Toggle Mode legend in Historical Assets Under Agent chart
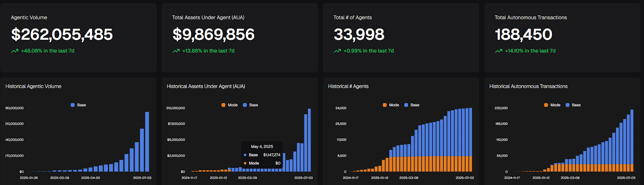 (229, 105)
